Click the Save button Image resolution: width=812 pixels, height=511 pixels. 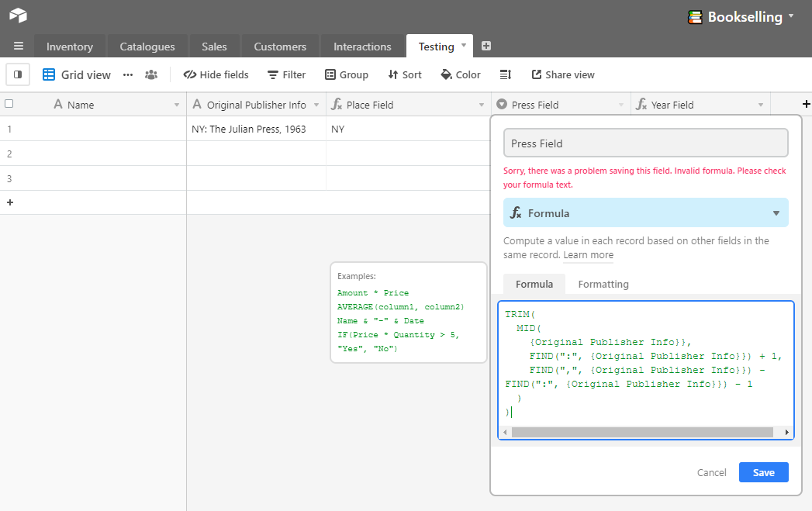(x=763, y=472)
